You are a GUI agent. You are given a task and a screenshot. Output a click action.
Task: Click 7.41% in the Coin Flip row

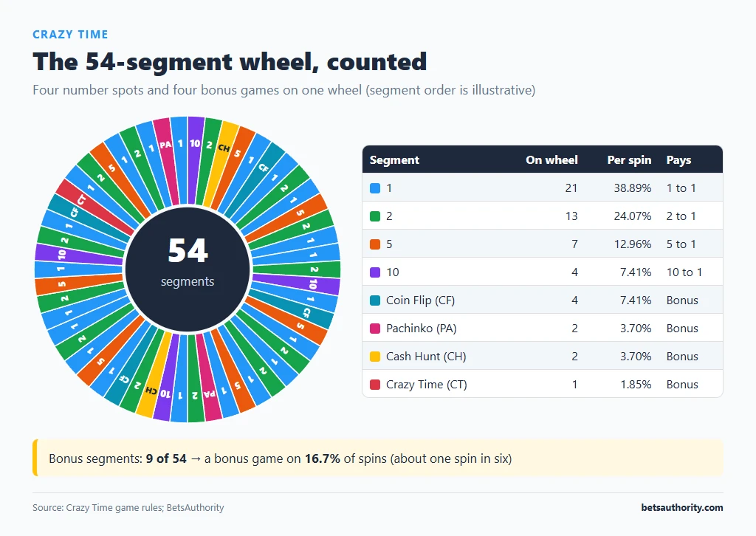click(636, 300)
